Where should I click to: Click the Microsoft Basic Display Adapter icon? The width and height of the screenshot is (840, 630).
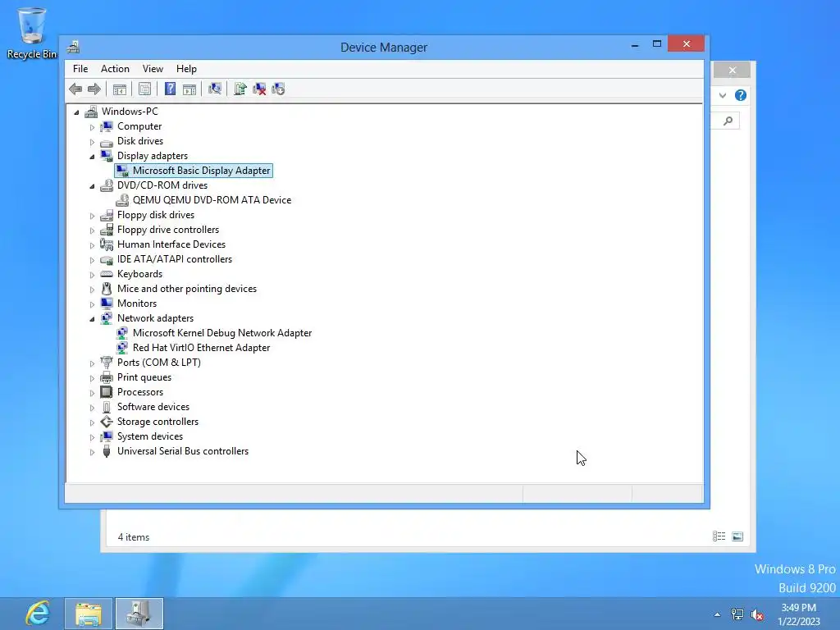coord(122,171)
